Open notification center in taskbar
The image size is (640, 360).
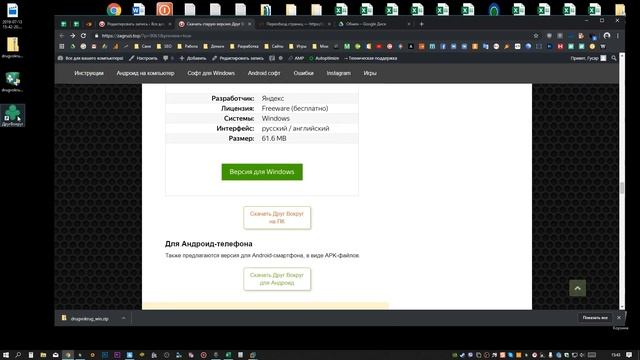(x=629, y=355)
